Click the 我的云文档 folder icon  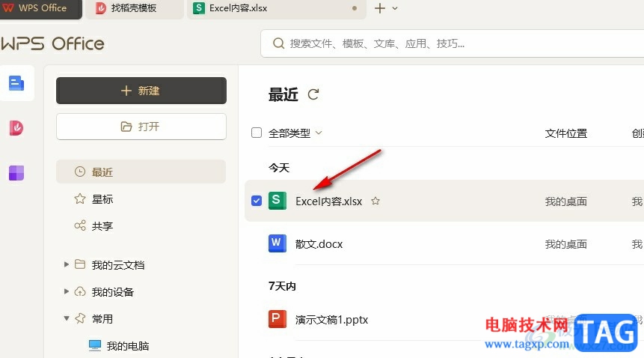point(80,264)
